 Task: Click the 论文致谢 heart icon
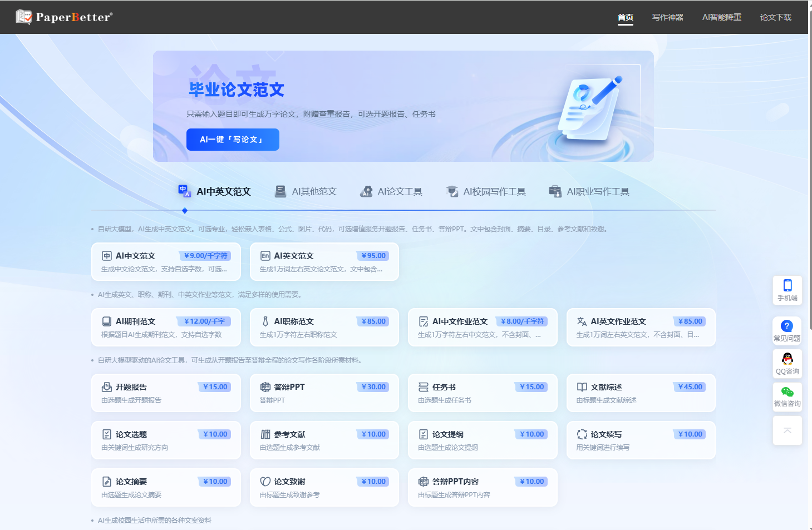(265, 482)
